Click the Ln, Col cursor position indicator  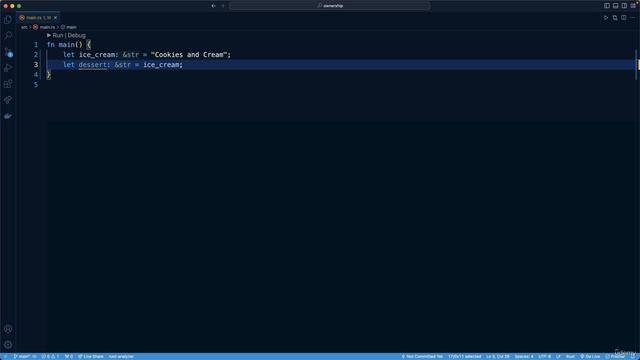tap(498, 356)
